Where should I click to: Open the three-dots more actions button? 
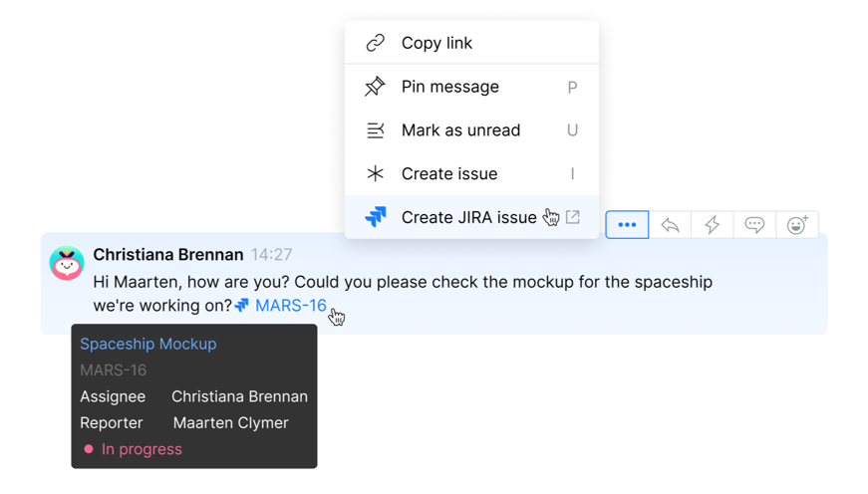pyautogui.click(x=627, y=225)
